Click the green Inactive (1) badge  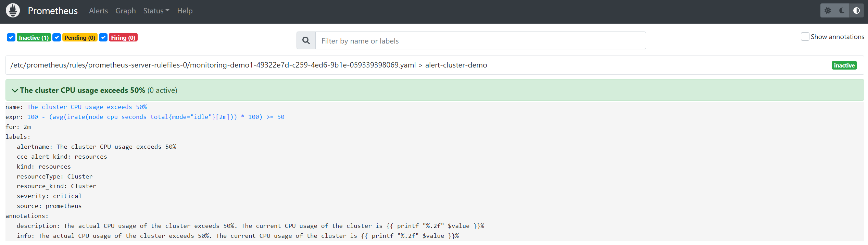[34, 37]
